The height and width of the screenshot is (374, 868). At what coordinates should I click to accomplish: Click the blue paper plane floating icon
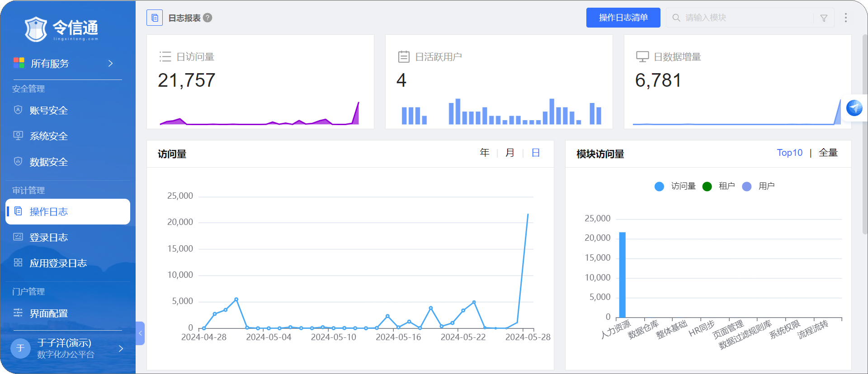(854, 108)
